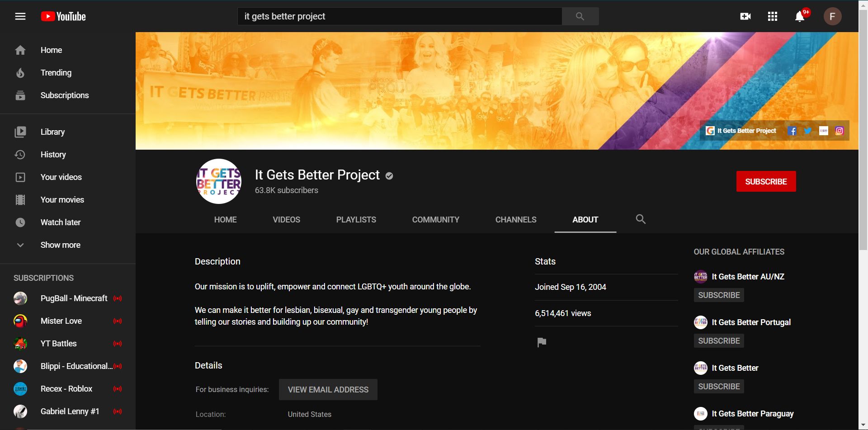Click your account avatar F
This screenshot has height=430, width=868.
click(833, 16)
